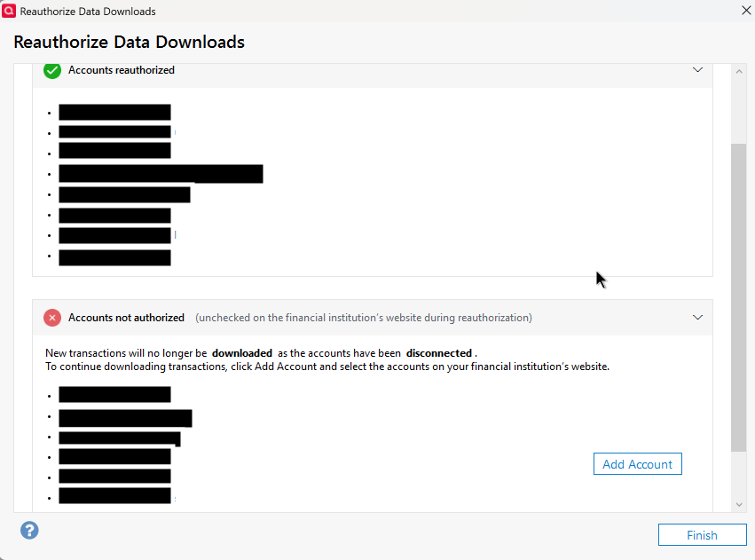Click the 'To continue downloading transactions' line
The width and height of the screenshot is (755, 560).
[x=327, y=367]
